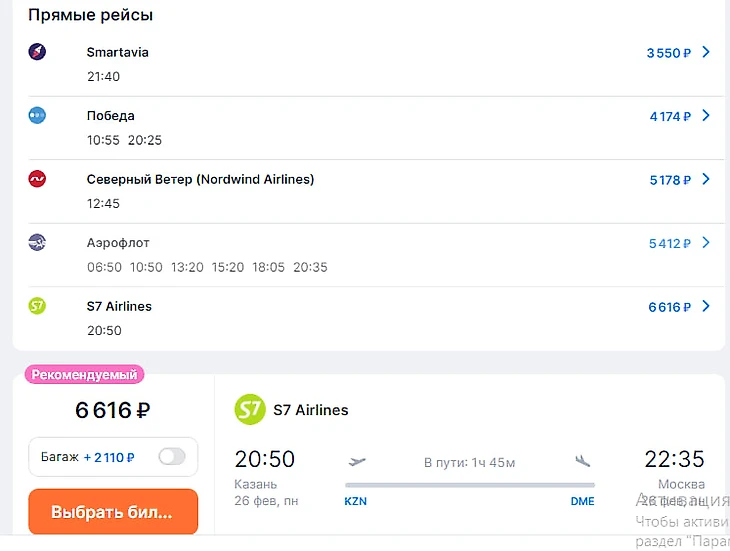This screenshot has height=551, width=730.
Task: Click the Прямые рейсы heading
Action: (x=90, y=16)
